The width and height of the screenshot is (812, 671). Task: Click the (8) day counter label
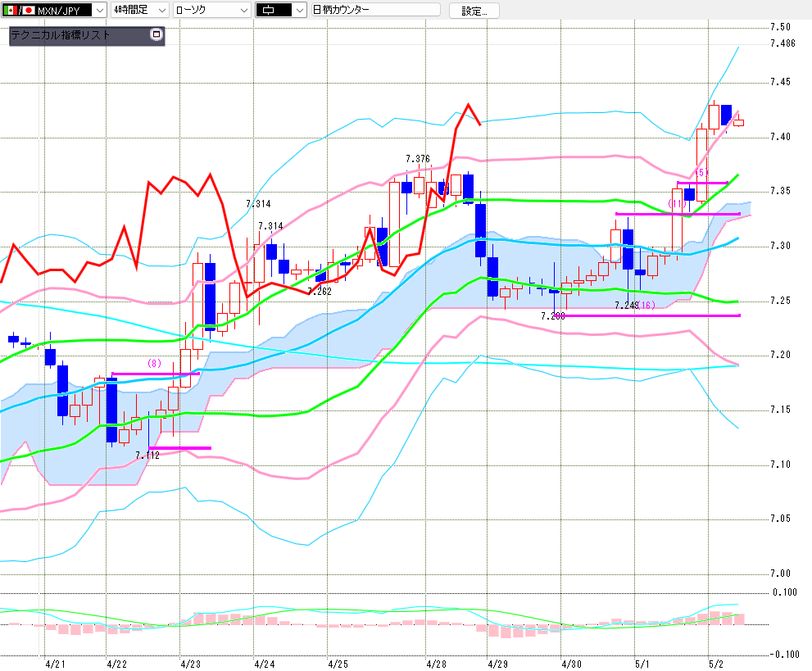pyautogui.click(x=154, y=364)
